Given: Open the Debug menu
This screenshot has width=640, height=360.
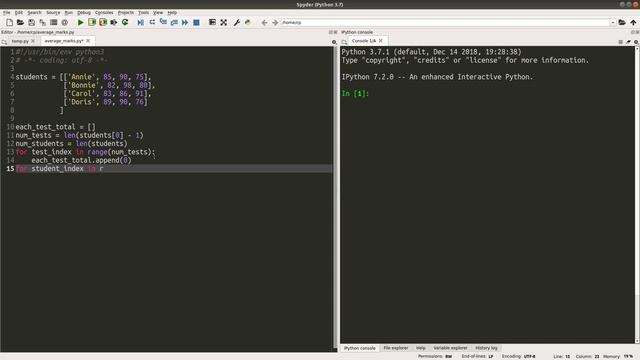Looking at the screenshot, I should 84,13.
